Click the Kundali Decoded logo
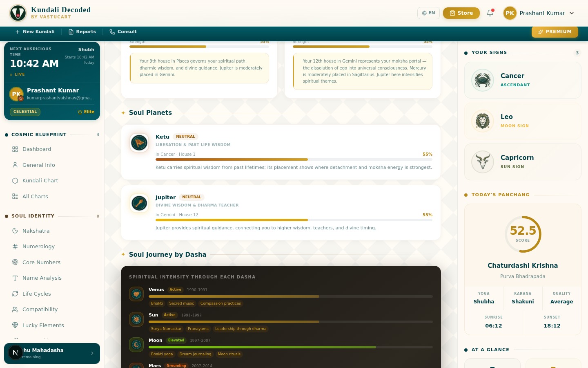Screen dimensions: 588x368 (18, 13)
